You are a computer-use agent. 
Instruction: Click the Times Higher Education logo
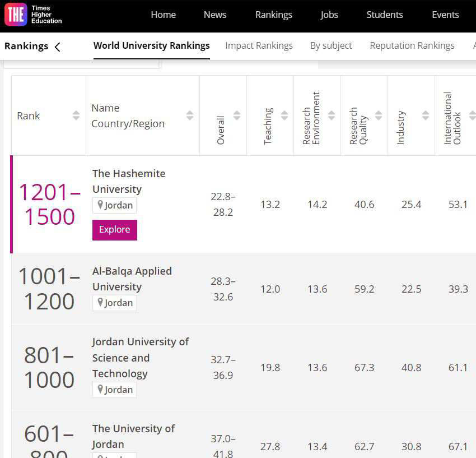[34, 15]
